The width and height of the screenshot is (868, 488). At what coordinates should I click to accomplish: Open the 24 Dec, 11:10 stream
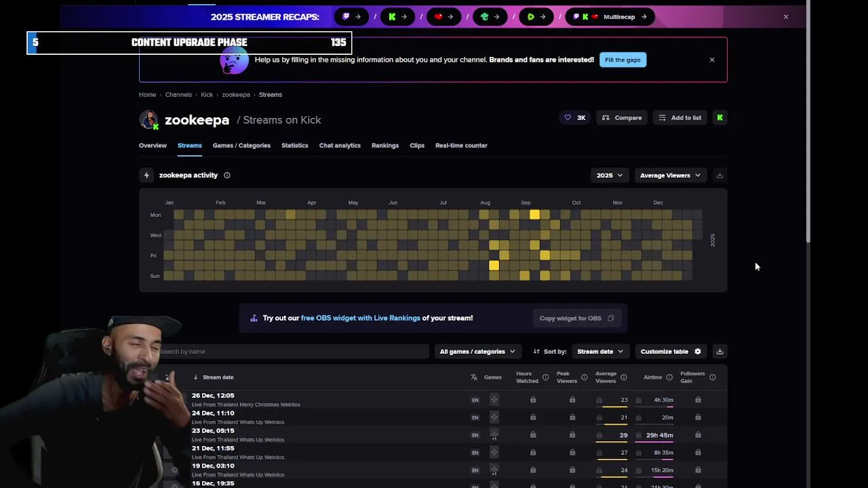pos(213,413)
